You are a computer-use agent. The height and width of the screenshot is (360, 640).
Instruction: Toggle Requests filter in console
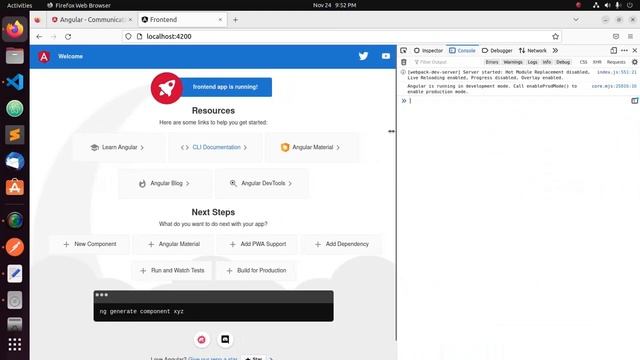pyautogui.click(x=616, y=62)
